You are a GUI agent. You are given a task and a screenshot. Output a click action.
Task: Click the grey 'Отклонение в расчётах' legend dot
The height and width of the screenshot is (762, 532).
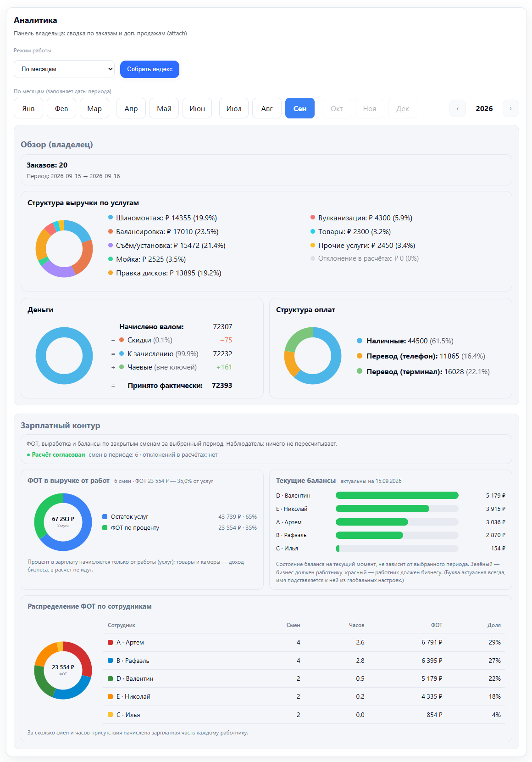click(x=313, y=258)
